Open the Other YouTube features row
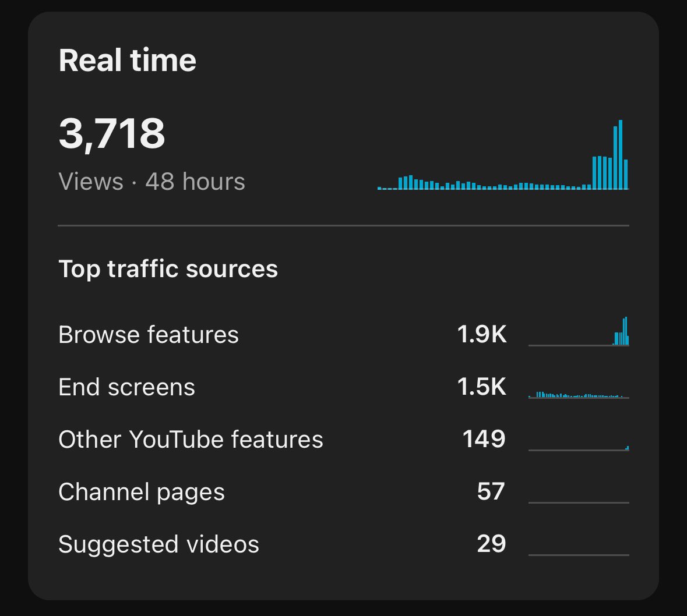 click(344, 439)
